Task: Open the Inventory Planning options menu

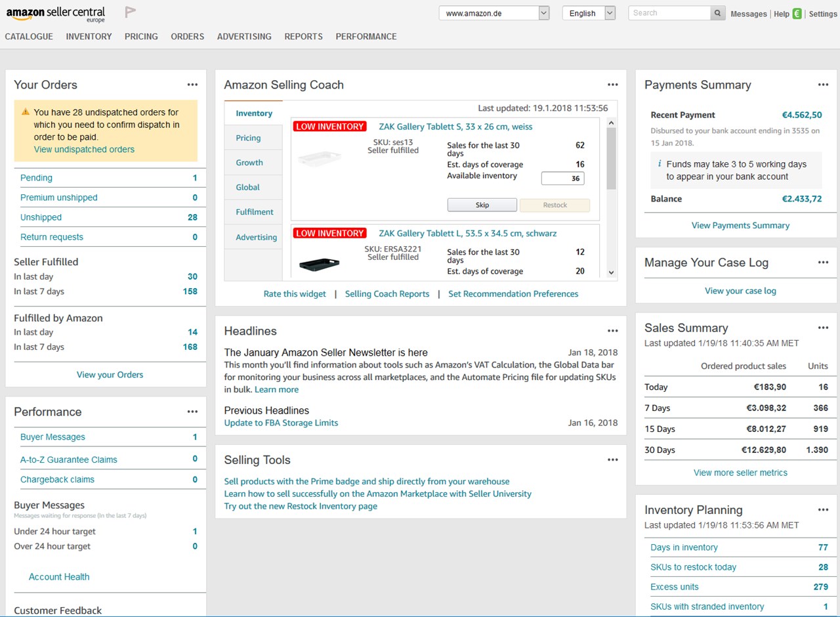Action: pos(823,510)
